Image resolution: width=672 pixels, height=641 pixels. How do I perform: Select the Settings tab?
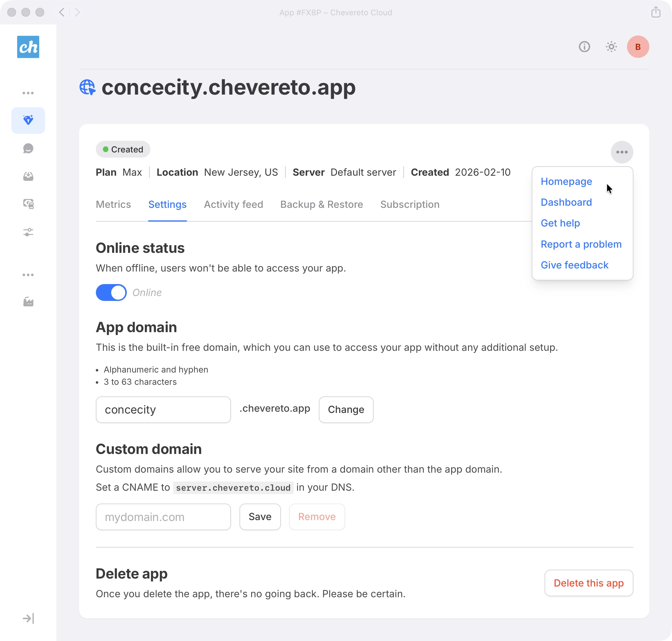pos(168,204)
